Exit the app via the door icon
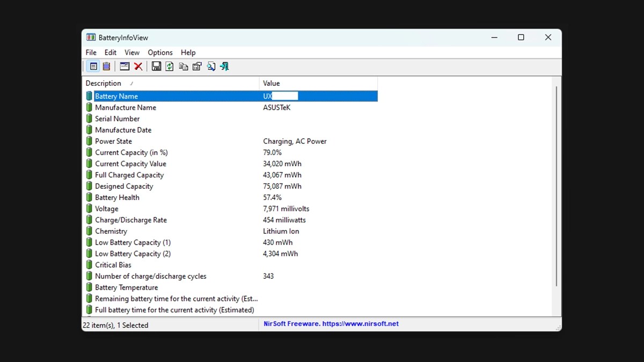Screen dimensions: 644x362 [224, 66]
